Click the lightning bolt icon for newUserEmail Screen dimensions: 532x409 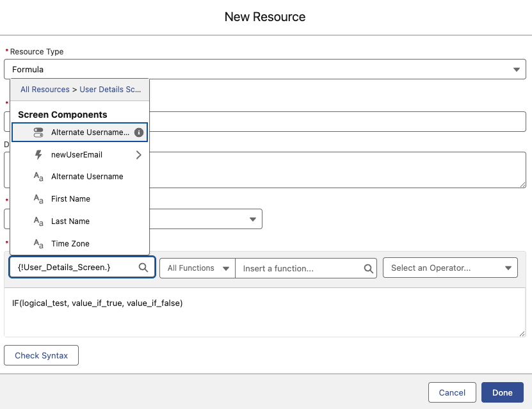(38, 155)
